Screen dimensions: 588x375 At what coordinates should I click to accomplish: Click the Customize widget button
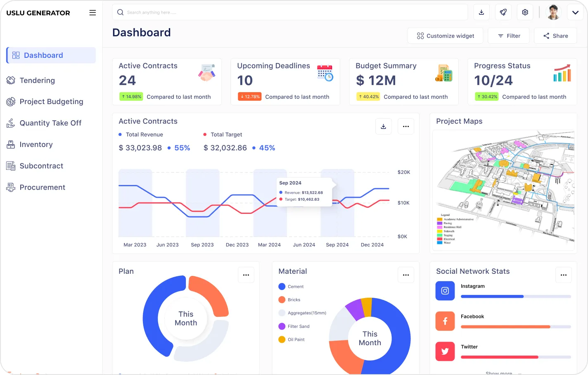point(446,36)
